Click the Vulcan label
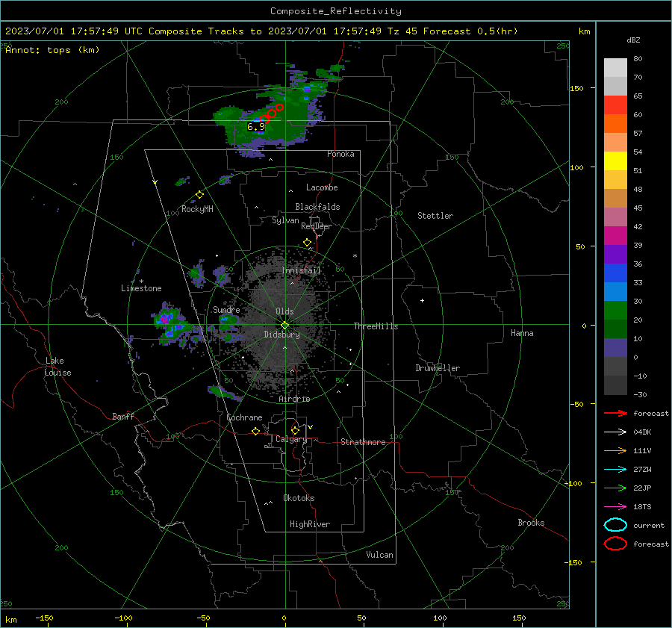The height and width of the screenshot is (628, 672). tap(379, 555)
